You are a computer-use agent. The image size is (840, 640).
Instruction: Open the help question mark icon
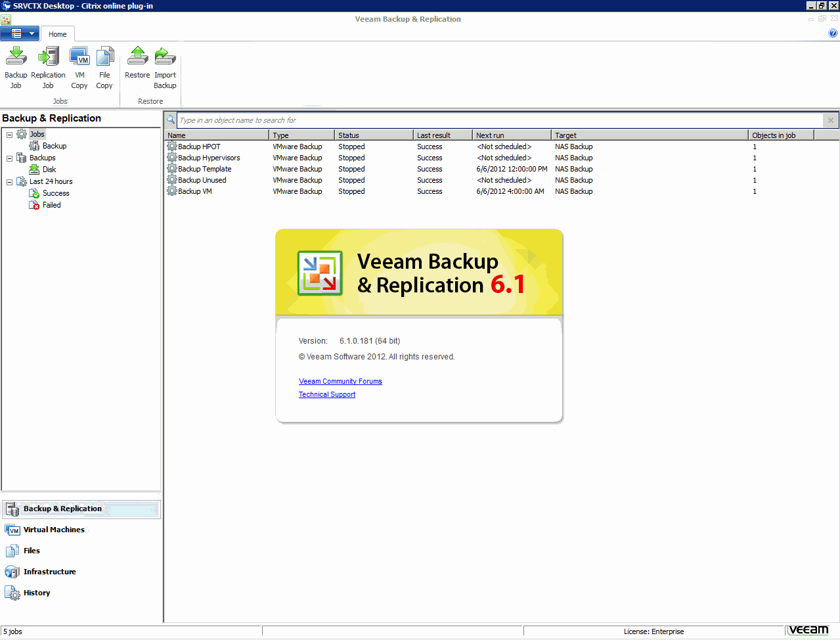tap(833, 34)
